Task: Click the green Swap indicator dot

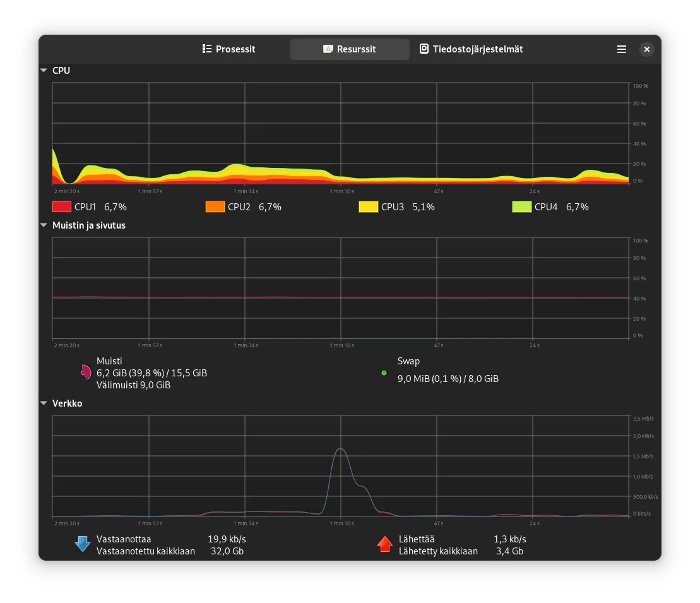Action: pos(384,373)
